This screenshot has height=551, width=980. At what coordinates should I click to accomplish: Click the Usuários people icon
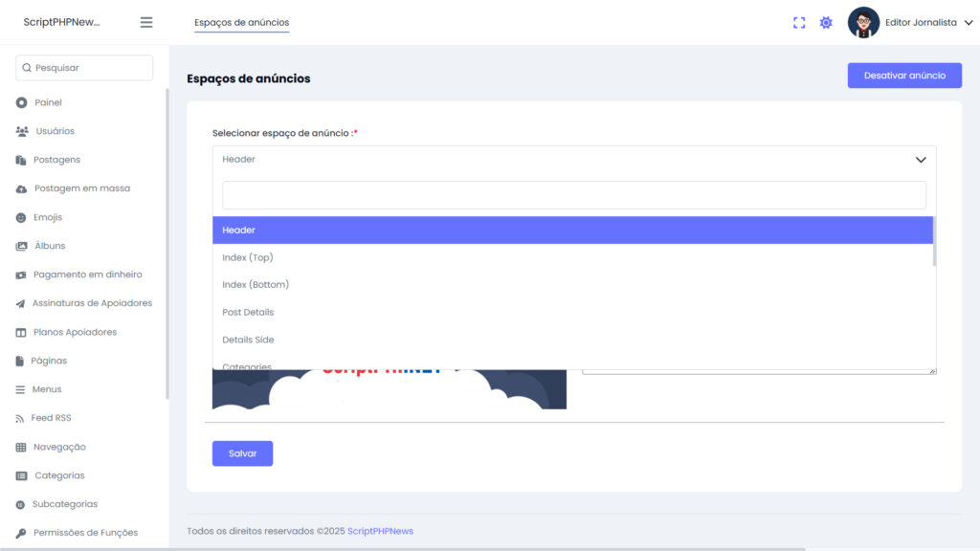coord(22,131)
